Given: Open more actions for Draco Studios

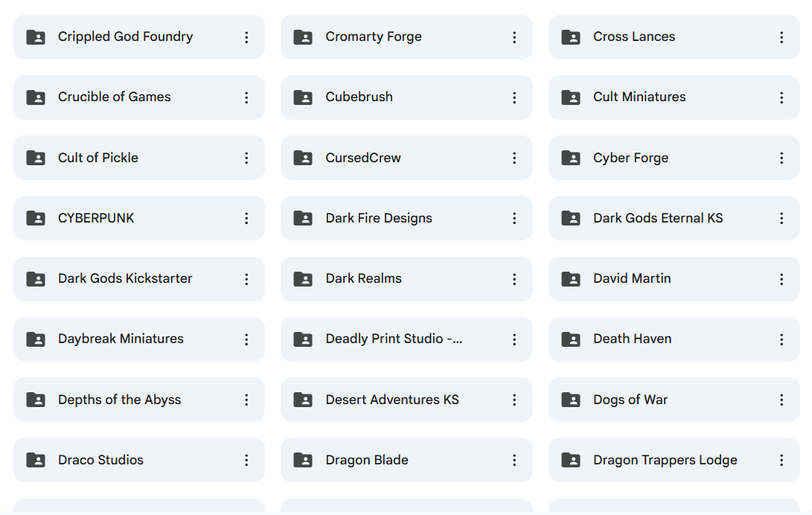Looking at the screenshot, I should [x=246, y=460].
